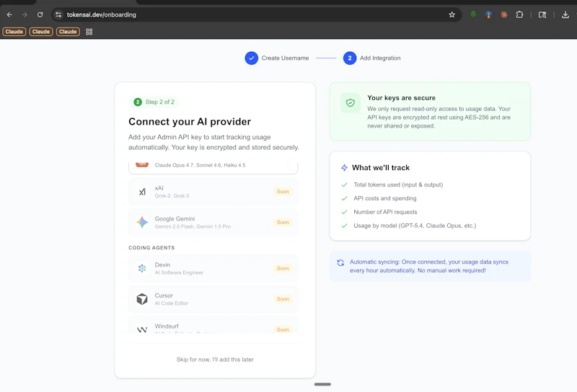Screen dimensions: 577x392
Task: Click API costs and spending item
Action: [385, 198]
